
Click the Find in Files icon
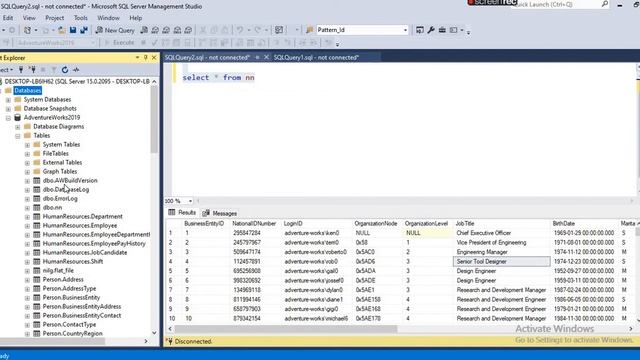(310, 30)
